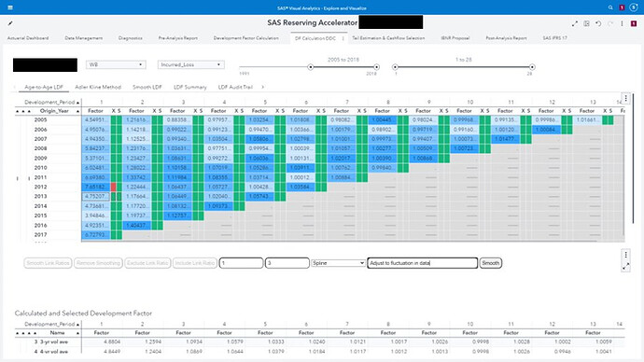
Task: Open the Incurred_Loss dropdown
Action: click(x=191, y=65)
